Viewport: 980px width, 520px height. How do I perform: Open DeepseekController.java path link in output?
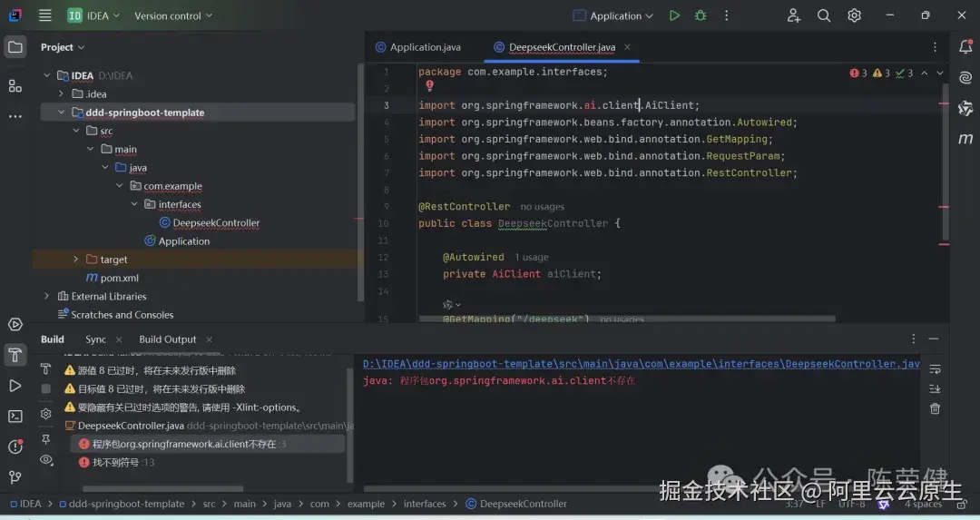(x=642, y=364)
